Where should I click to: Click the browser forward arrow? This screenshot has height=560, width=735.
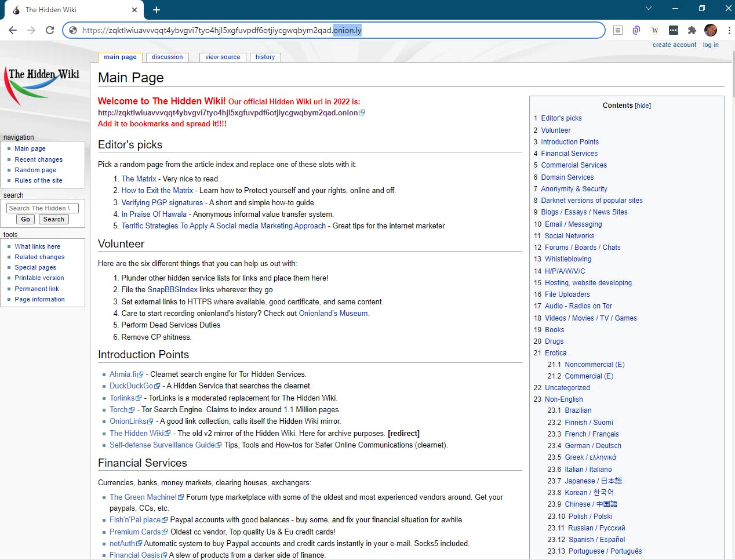point(31,30)
